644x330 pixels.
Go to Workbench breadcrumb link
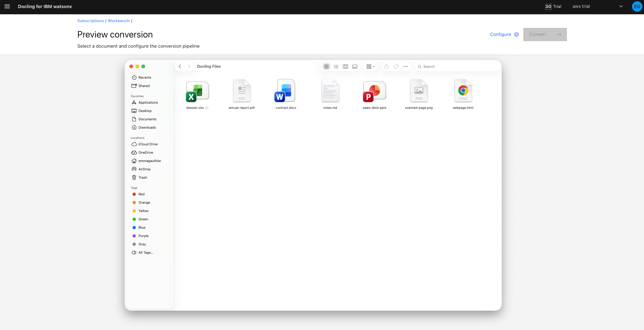(119, 21)
